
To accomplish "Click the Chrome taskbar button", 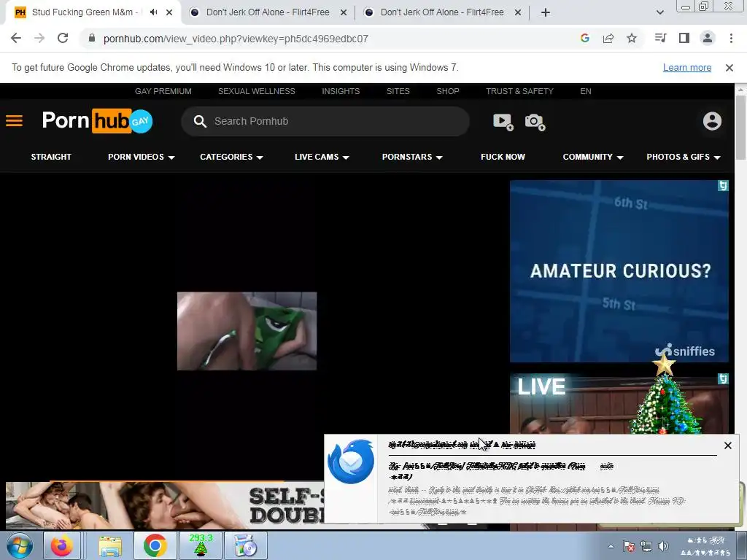I will click(155, 545).
